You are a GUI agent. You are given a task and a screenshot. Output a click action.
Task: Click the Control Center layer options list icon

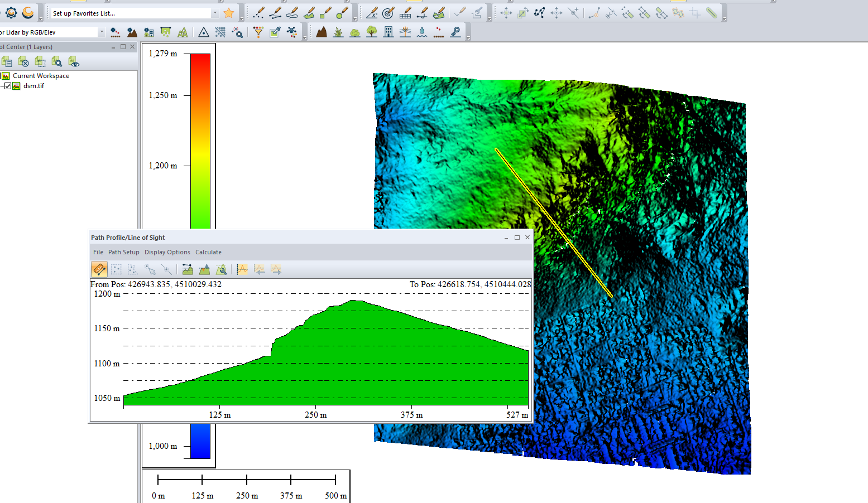pyautogui.click(x=7, y=61)
